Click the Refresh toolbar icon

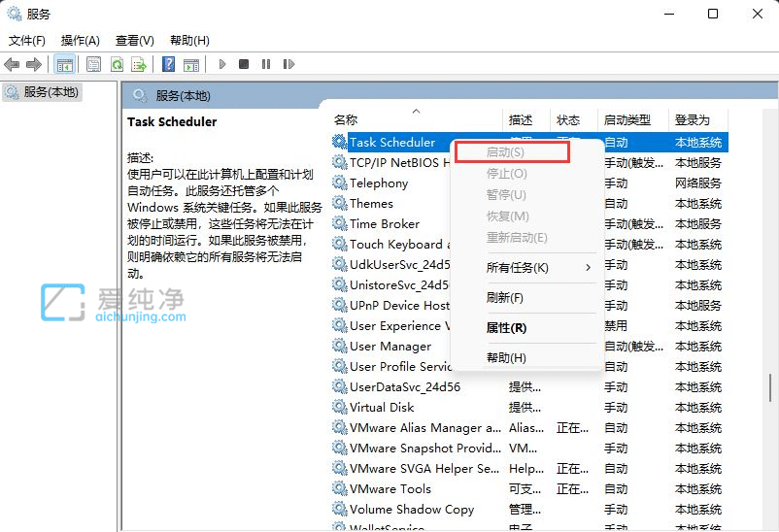tap(117, 64)
